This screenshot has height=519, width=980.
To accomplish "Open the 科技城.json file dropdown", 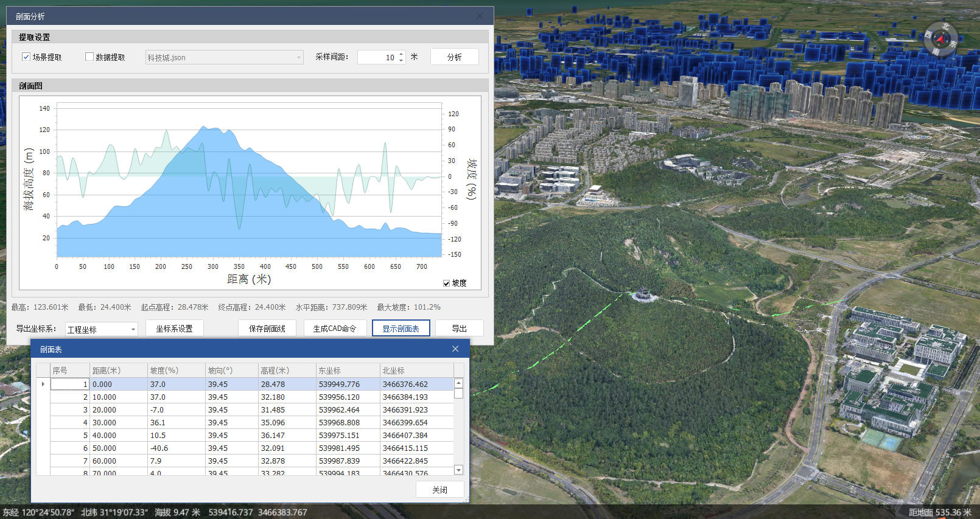I will pyautogui.click(x=299, y=57).
